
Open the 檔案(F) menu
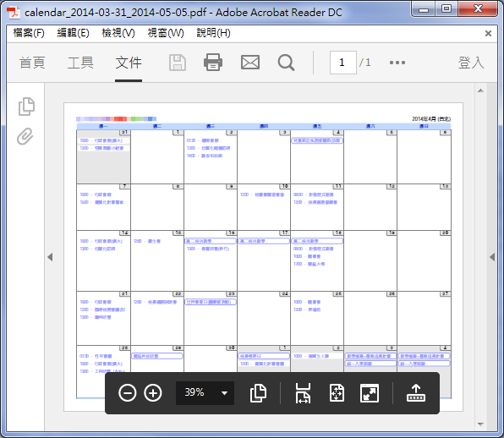(x=29, y=33)
